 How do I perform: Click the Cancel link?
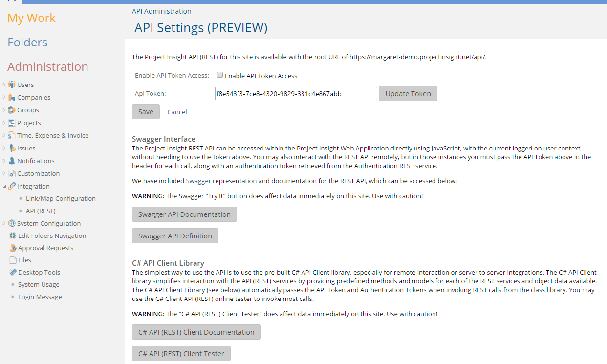[x=177, y=112]
